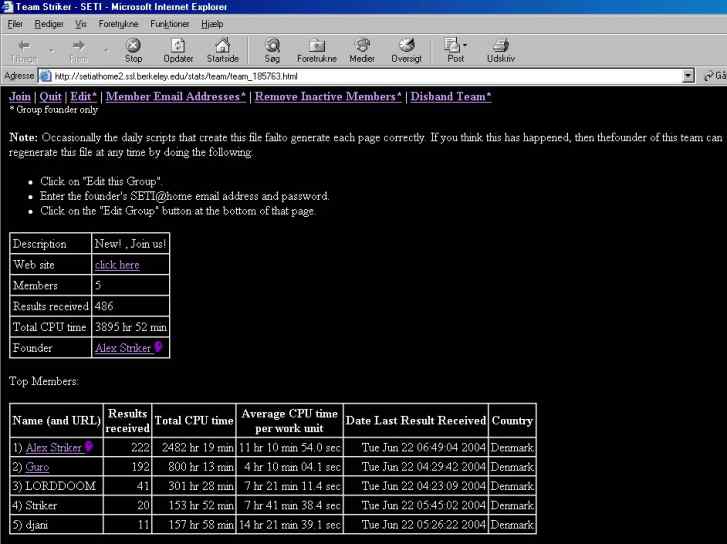The width and height of the screenshot is (727, 544).
Task: Open the Rediger menu
Action: click(49, 24)
